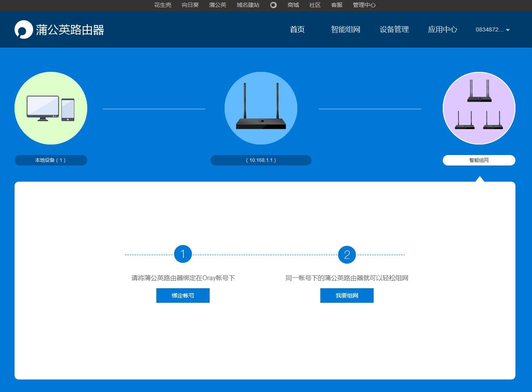Open the 首页 menu item
The height and width of the screenshot is (392, 532).
click(297, 29)
